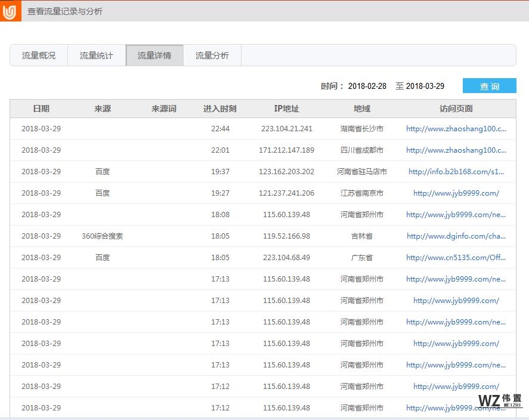529x420 pixels.
Task: Open the 流量分析 tab
Action: [212, 55]
